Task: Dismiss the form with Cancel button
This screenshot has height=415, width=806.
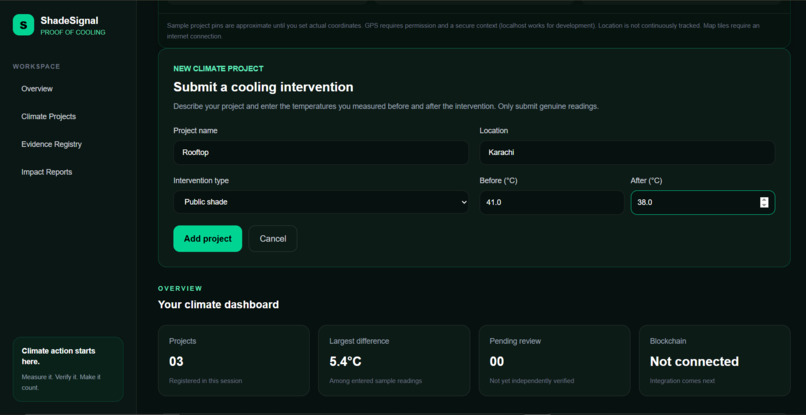Action: tap(273, 239)
